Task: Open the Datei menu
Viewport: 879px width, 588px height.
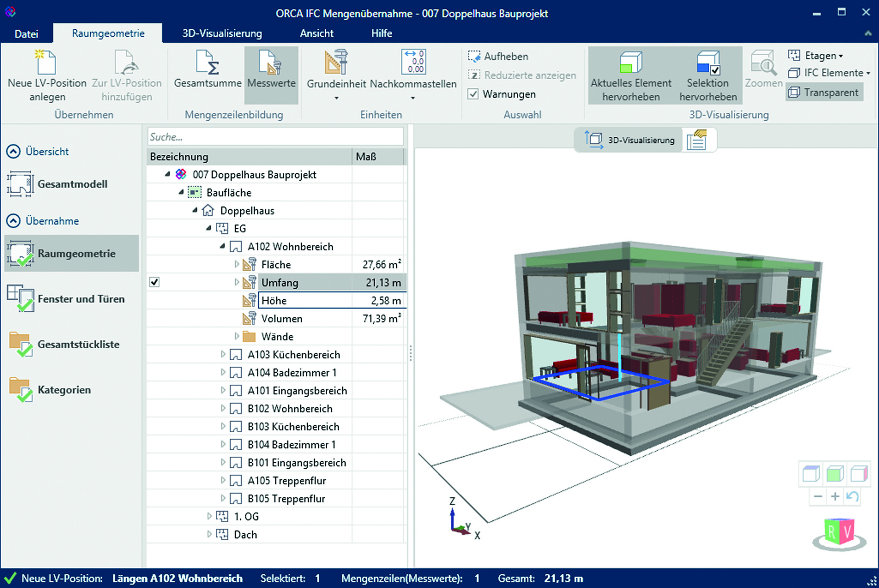Action: coord(26,33)
